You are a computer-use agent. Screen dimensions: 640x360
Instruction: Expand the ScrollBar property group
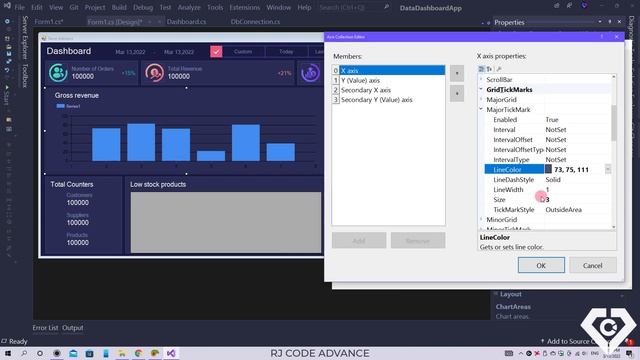tap(481, 80)
